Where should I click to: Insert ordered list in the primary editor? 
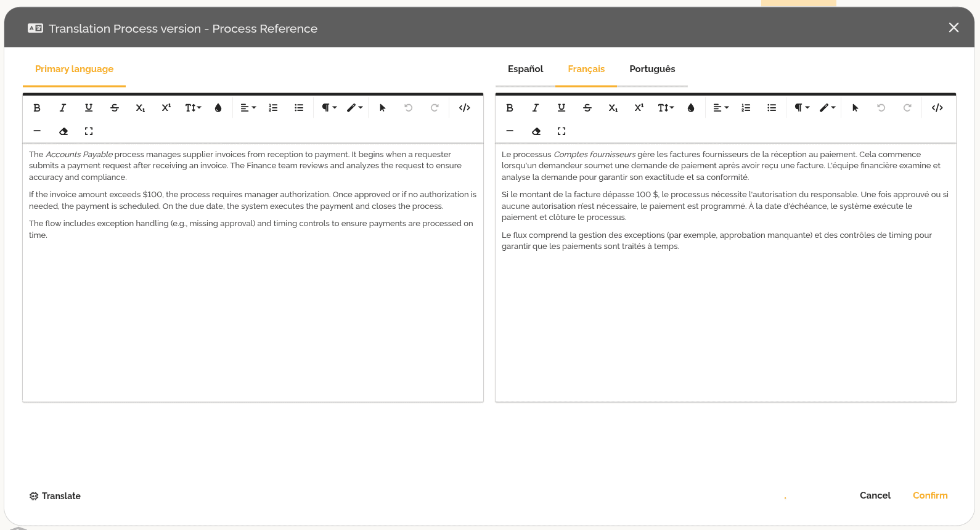coord(273,108)
